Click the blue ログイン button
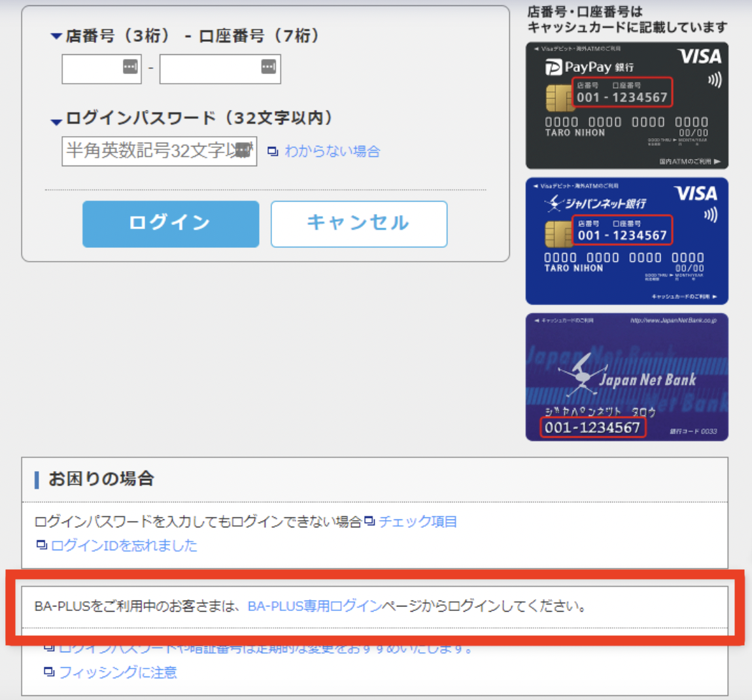The width and height of the screenshot is (752, 700). (x=171, y=224)
